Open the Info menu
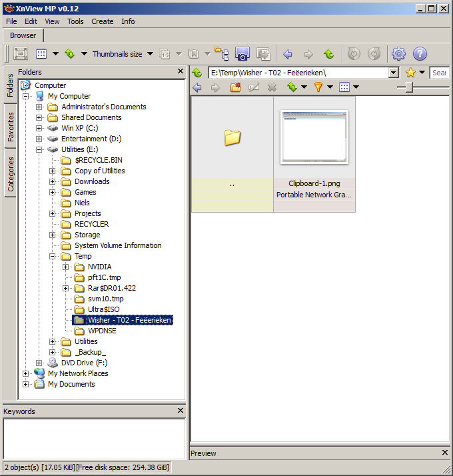Viewport: 453px width, 476px height. [128, 21]
